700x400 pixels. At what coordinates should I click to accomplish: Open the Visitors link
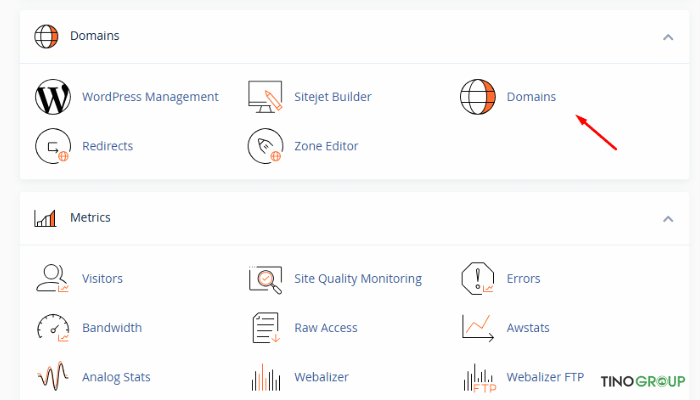102,279
